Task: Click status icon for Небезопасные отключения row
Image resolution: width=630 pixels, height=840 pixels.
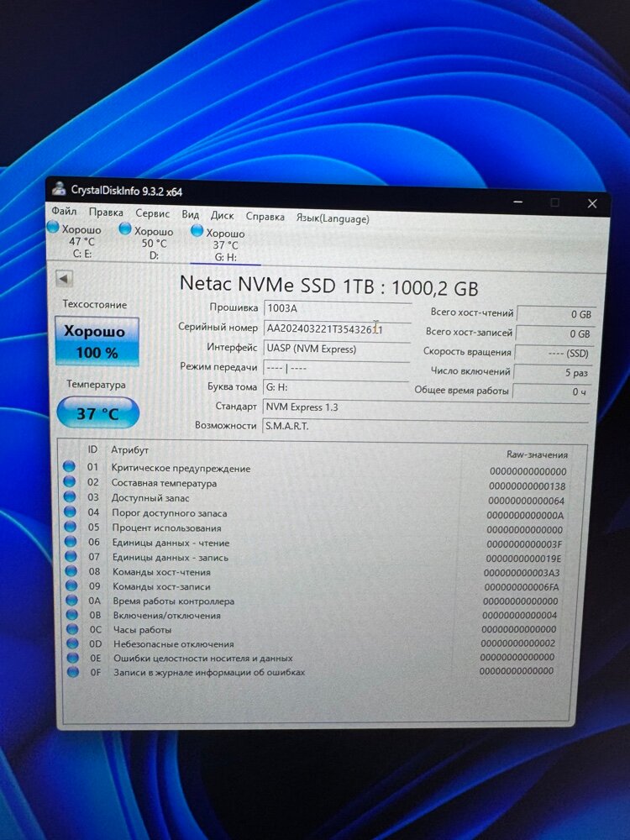Action: (72, 643)
